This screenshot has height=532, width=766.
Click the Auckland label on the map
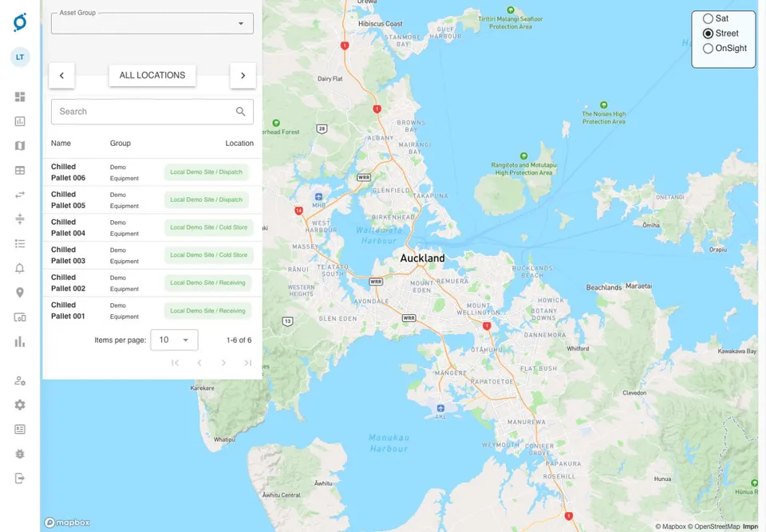[423, 258]
